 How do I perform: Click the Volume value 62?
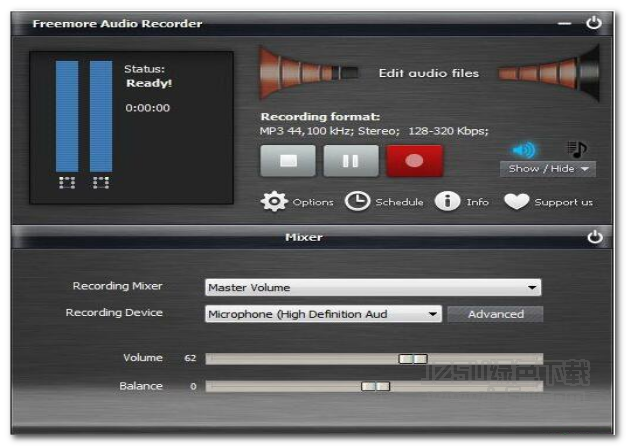coord(190,358)
